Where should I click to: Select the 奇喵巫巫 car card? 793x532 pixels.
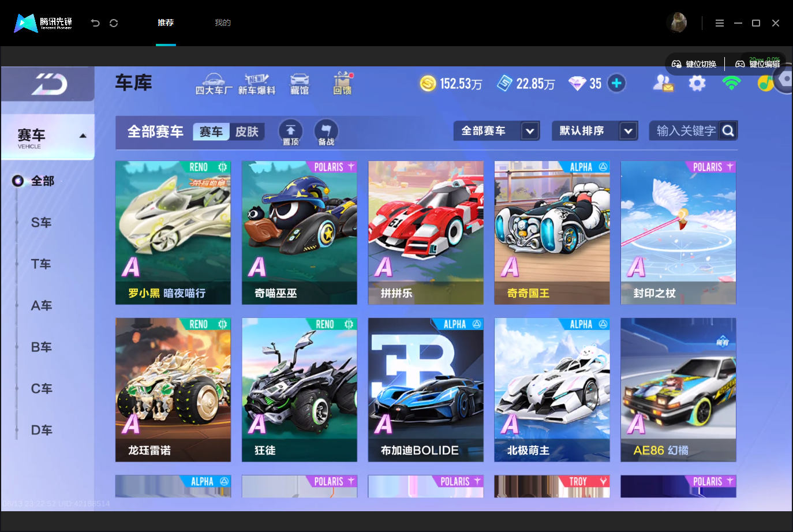(x=300, y=233)
